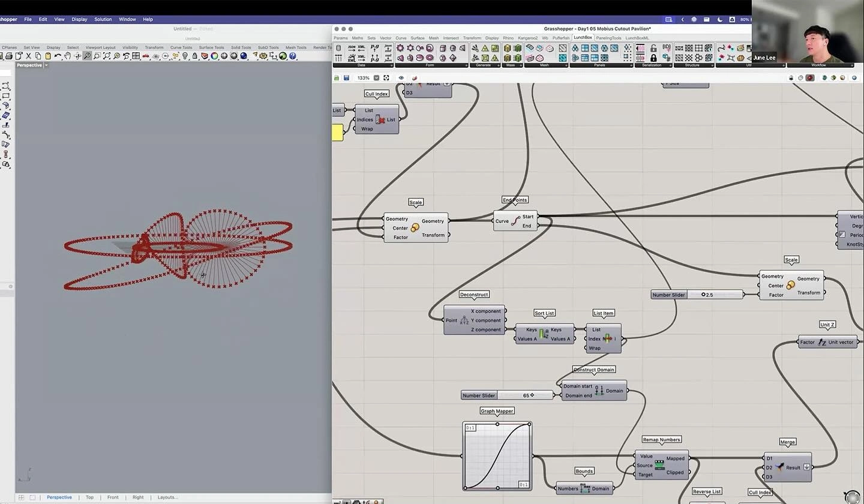
Task: Click the lightbulb visibility icon in Rhino toolbar
Action: point(185,56)
